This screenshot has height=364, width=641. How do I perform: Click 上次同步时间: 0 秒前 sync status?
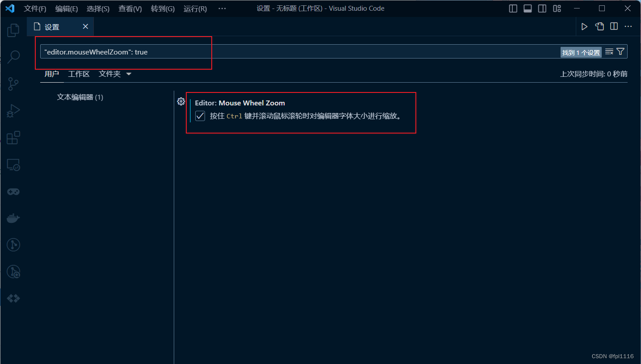[x=594, y=74]
